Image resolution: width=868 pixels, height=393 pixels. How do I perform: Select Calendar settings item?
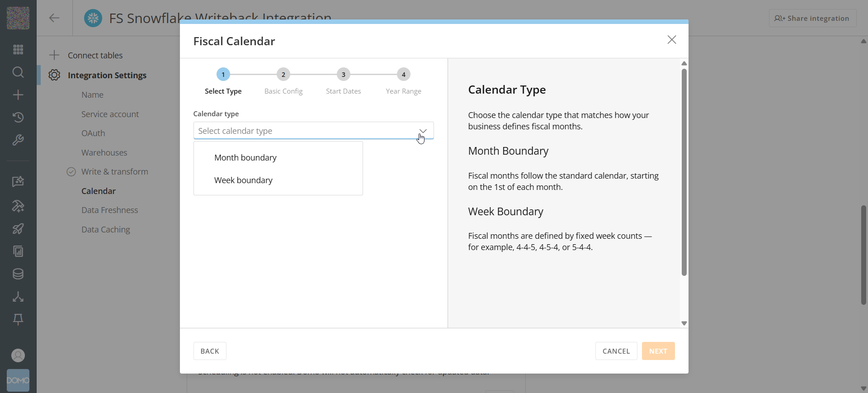(99, 191)
